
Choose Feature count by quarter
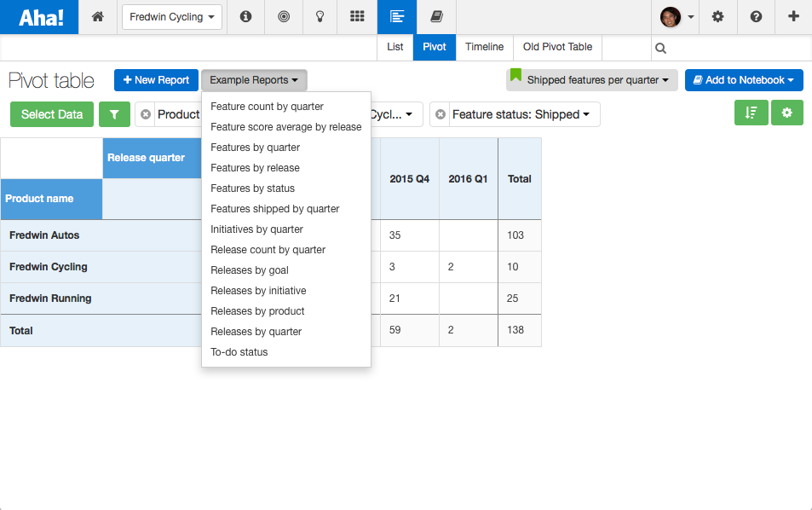pyautogui.click(x=285, y=107)
